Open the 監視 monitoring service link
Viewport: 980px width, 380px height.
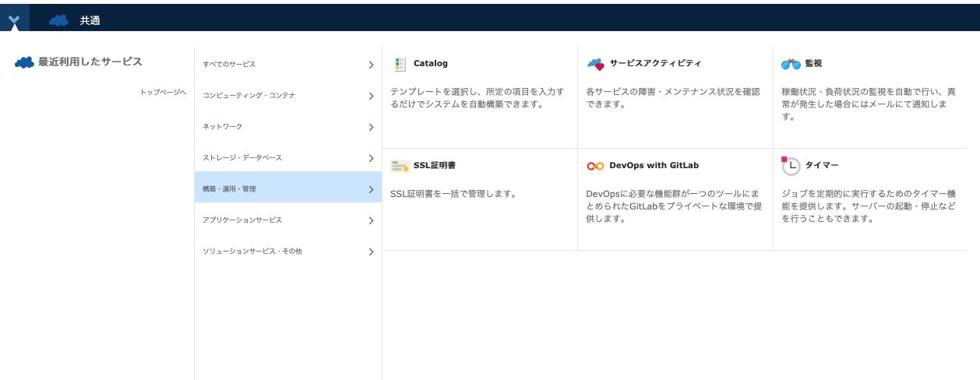point(813,63)
